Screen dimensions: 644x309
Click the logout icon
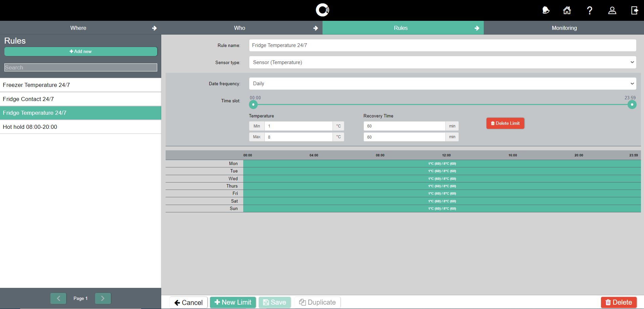[634, 10]
